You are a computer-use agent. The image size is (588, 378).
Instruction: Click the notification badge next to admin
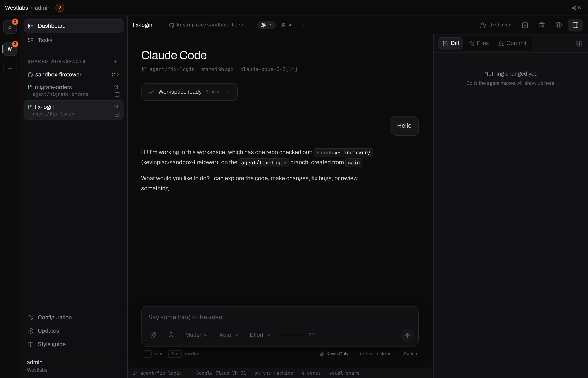click(x=60, y=8)
